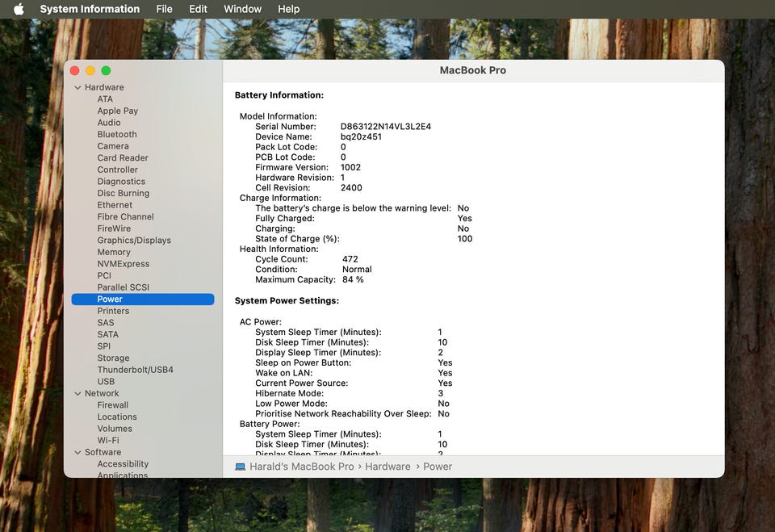This screenshot has height=532, width=775.
Task: Select Storage in the sidebar
Action: (113, 358)
